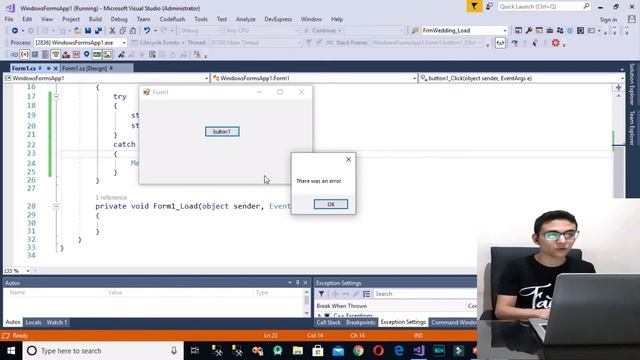The height and width of the screenshot is (360, 640).
Task: Open File Explorer from the taskbar
Action: pyautogui.click(x=298, y=351)
